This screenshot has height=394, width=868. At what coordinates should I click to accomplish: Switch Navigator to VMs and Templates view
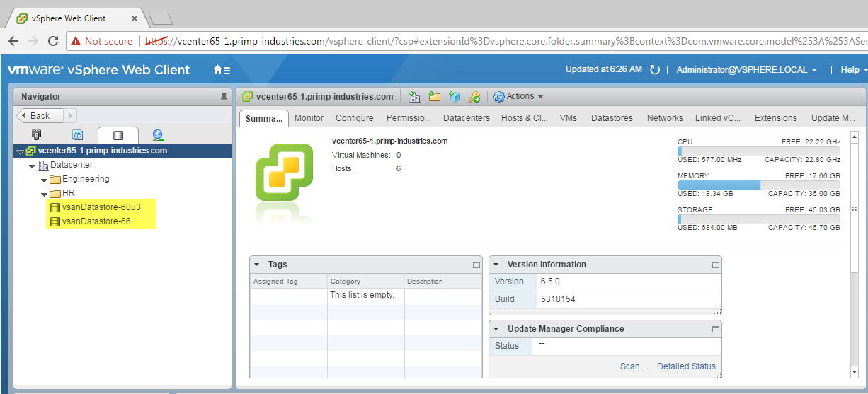(x=78, y=134)
